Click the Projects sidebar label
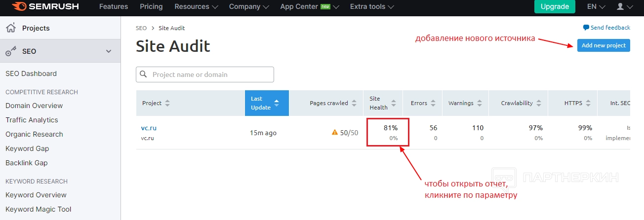Viewport: 644px width, 220px height. click(x=36, y=28)
